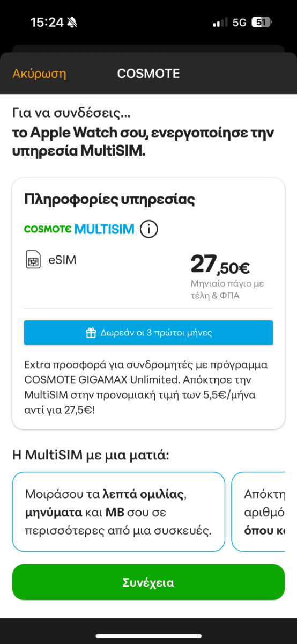Tap the Η MultiSIM με μια ματιά heading

(x=91, y=456)
